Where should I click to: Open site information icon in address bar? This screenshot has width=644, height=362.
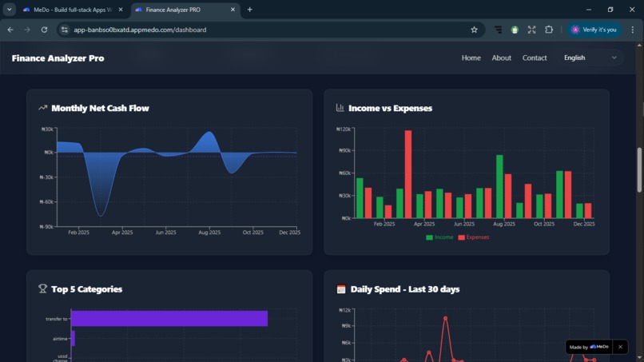[65, 30]
